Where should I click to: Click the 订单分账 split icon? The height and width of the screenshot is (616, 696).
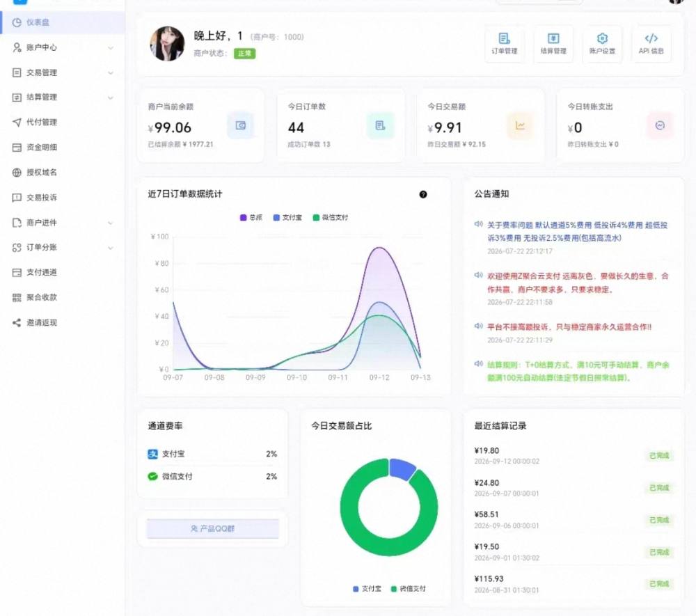tap(17, 248)
